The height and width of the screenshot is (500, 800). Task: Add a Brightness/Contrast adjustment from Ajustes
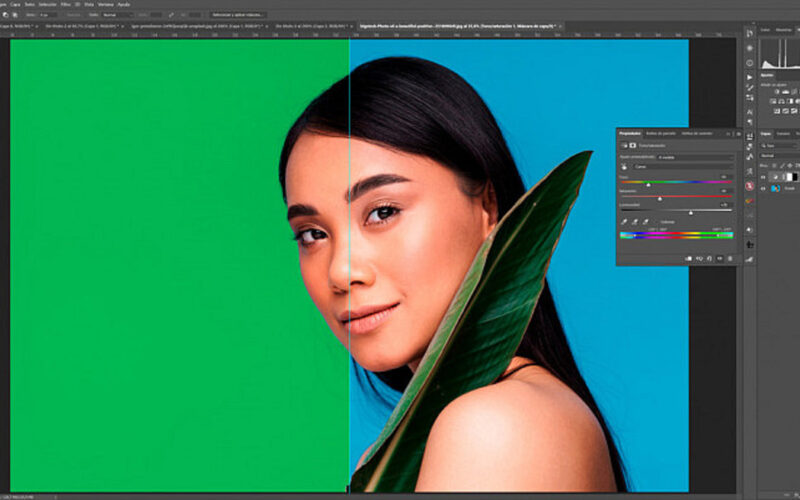click(x=777, y=92)
